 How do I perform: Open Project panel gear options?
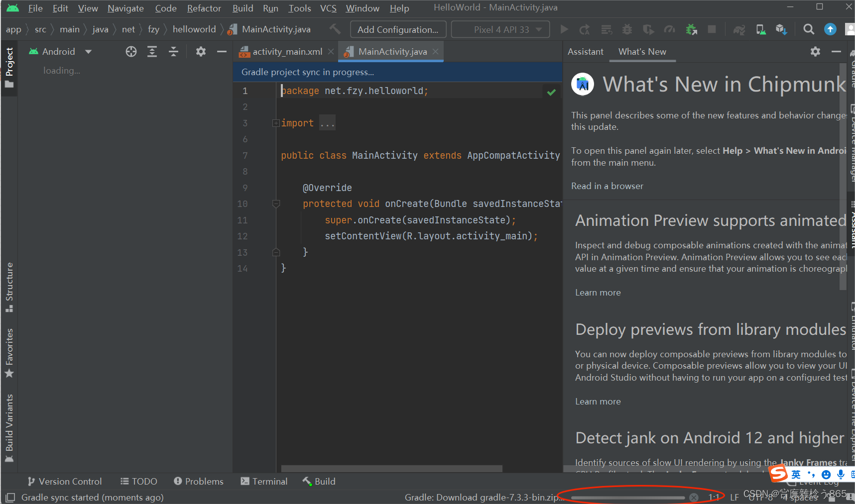201,51
